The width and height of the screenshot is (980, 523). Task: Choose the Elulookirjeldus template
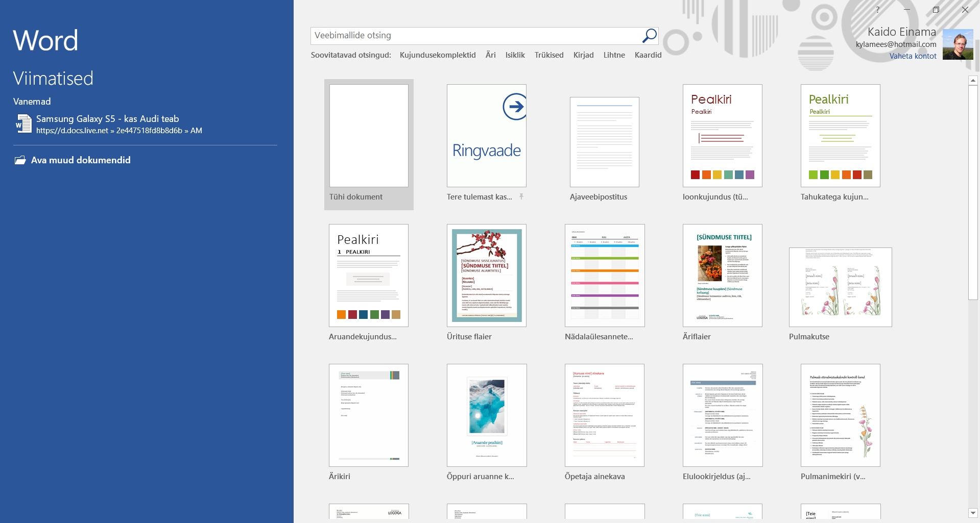[x=723, y=415]
